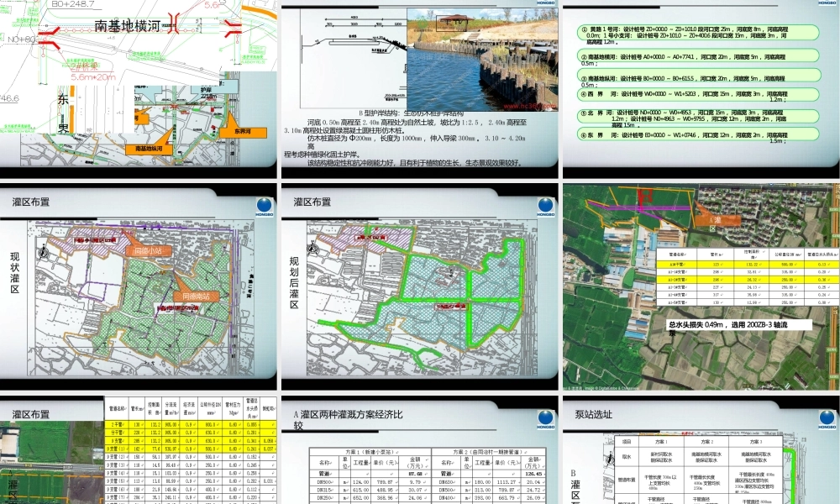Click the B0+248.7 station label
This screenshot has height=504, width=840.
[x=73, y=4]
